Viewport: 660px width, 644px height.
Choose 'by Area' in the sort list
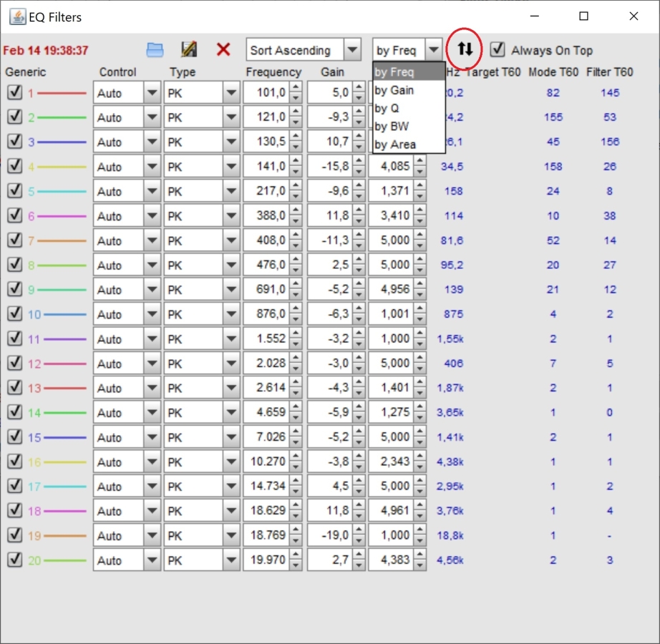click(x=394, y=145)
